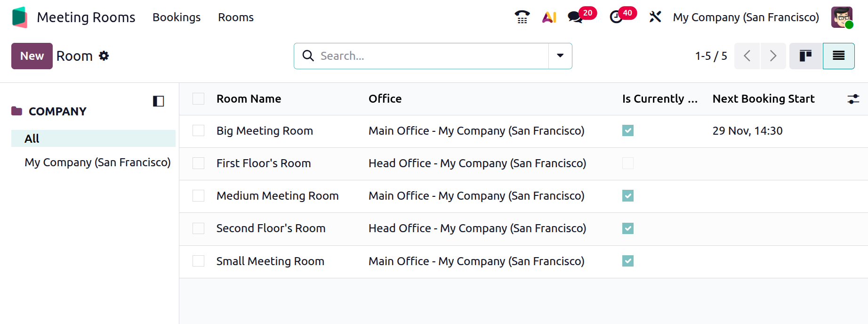Open the debug tools wrench icon
Screen dimensions: 868x324
point(655,17)
